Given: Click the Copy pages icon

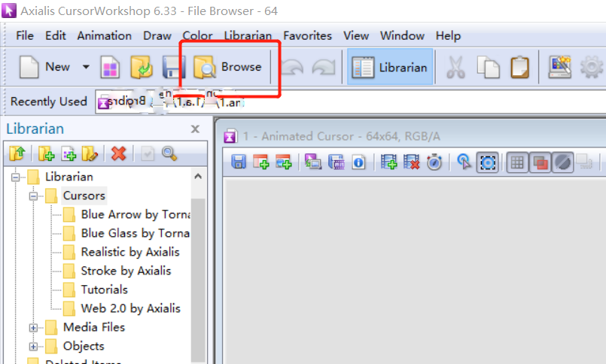Looking at the screenshot, I should pos(488,67).
